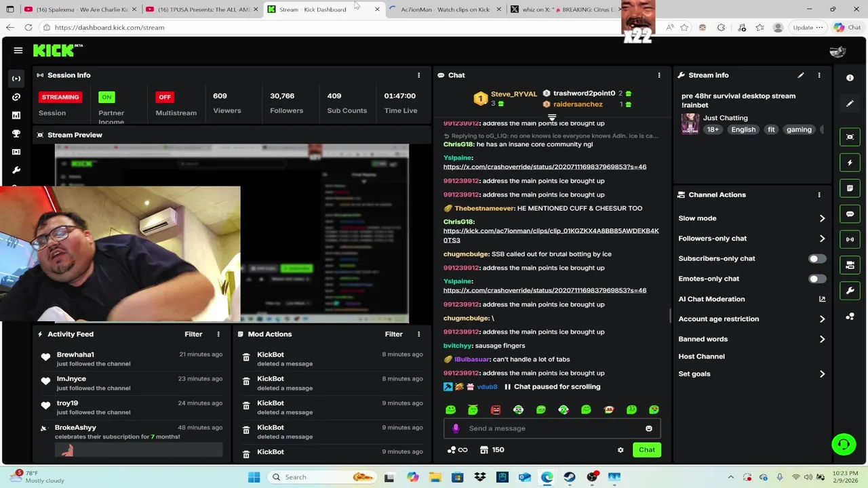The width and height of the screenshot is (868, 488).
Task: Open the trophy icon in left sidebar
Action: point(16,134)
